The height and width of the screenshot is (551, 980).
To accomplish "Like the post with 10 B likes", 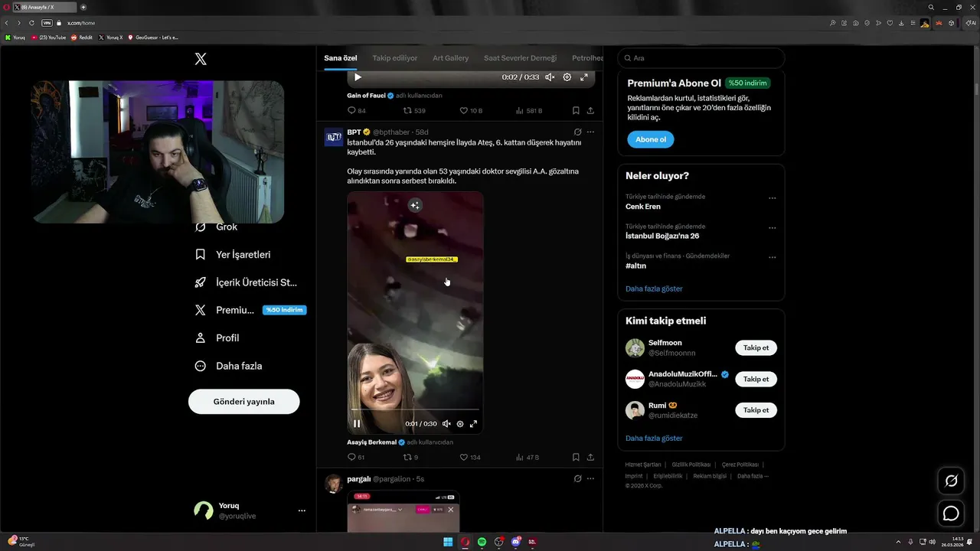I will (470, 111).
